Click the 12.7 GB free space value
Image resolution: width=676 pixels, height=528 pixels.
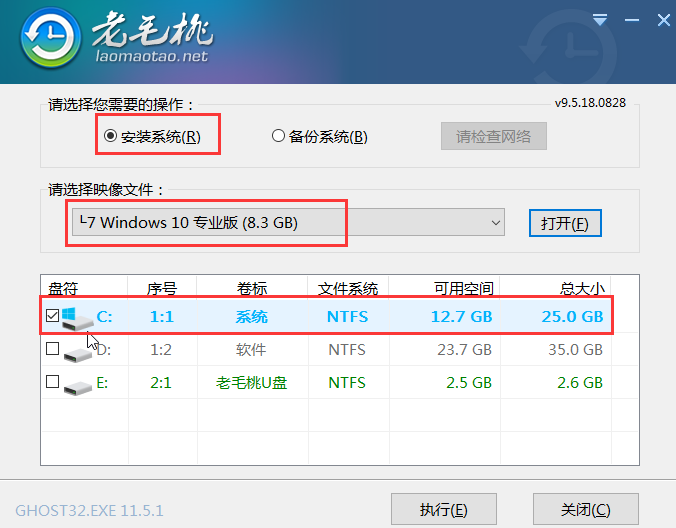(461, 317)
